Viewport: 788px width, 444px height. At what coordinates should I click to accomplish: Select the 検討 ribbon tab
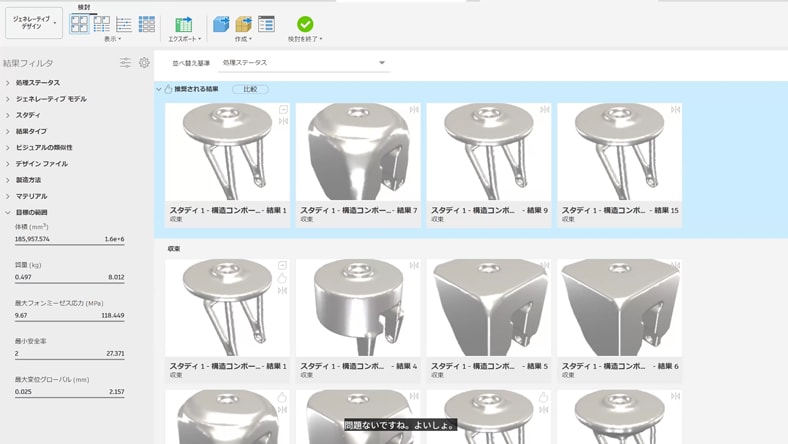click(84, 7)
